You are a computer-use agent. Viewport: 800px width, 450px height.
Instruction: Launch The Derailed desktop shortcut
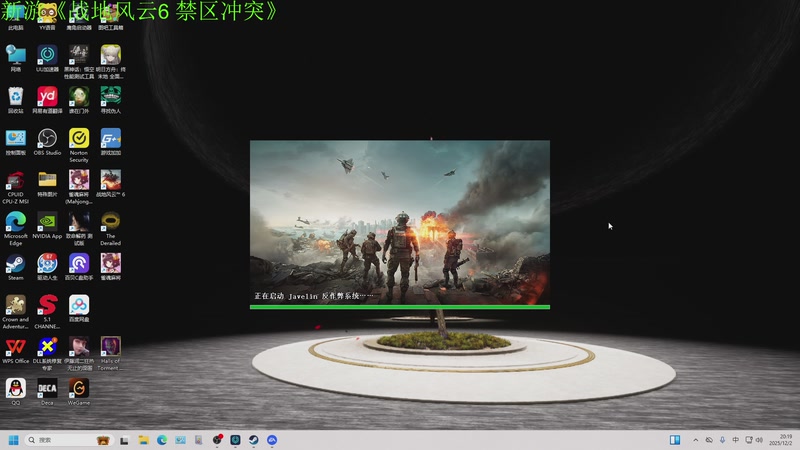pyautogui.click(x=110, y=229)
